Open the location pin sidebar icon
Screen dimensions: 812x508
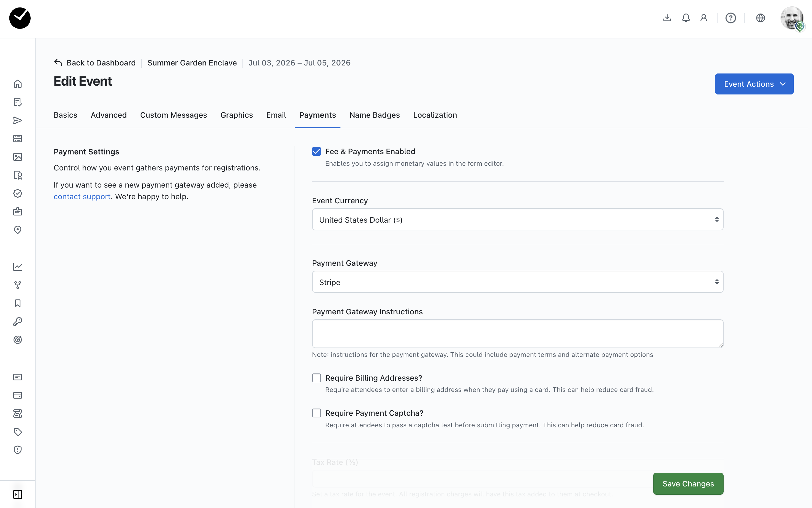17,230
